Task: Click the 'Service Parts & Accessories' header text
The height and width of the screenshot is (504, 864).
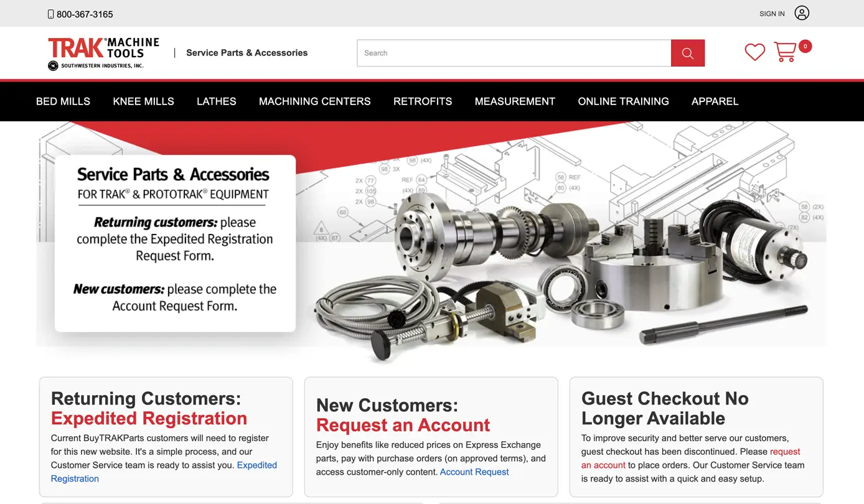Action: [247, 53]
